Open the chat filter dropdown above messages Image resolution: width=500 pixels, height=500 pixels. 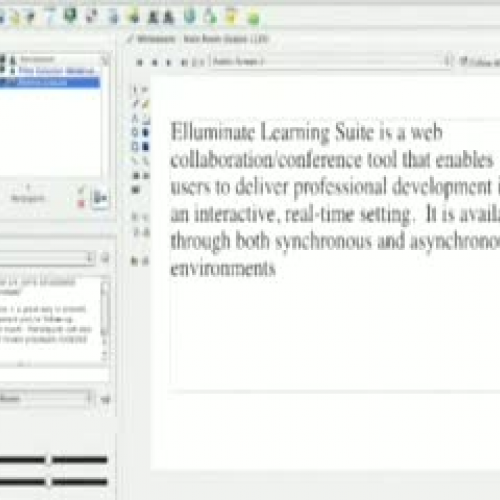(x=47, y=258)
